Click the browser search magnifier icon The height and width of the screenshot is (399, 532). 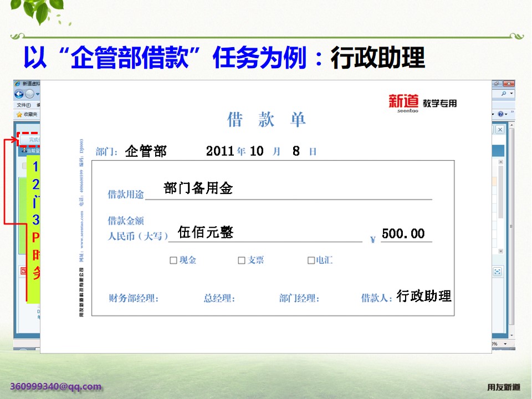504,93
